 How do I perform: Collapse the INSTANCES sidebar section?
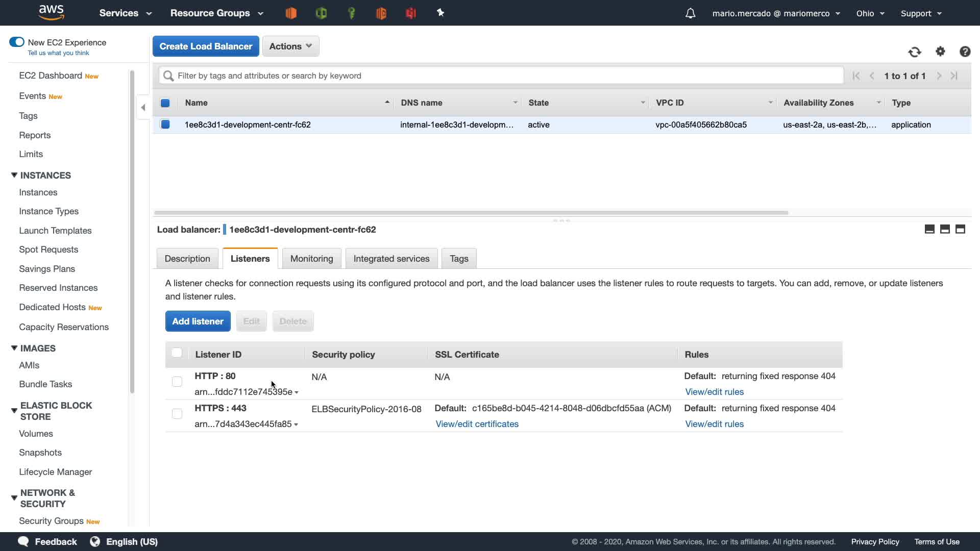click(14, 175)
